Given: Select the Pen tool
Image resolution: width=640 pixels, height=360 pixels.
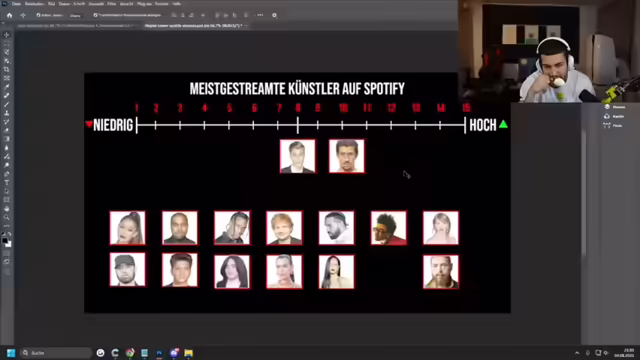Looking at the screenshot, I should tap(7, 174).
